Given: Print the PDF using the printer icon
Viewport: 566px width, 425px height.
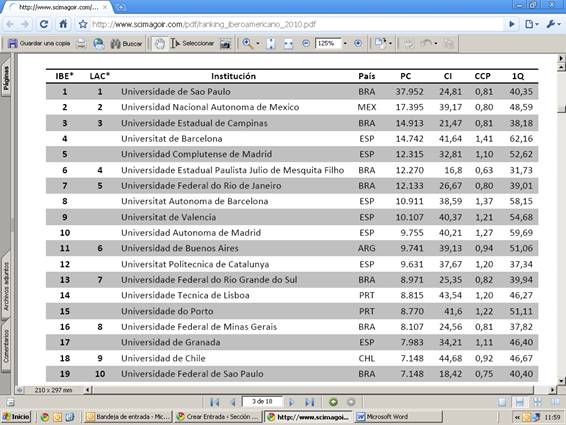Looking at the screenshot, I should tap(82, 44).
